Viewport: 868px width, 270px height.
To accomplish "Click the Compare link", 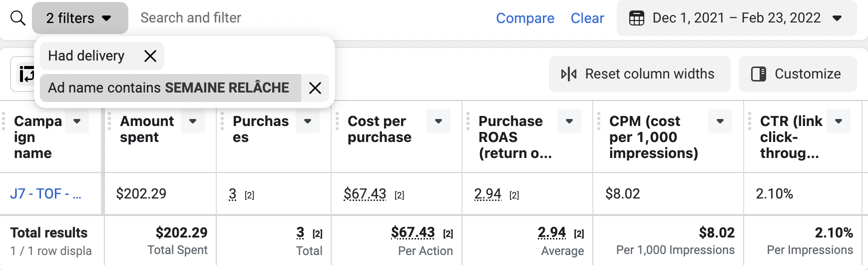I will 525,18.
